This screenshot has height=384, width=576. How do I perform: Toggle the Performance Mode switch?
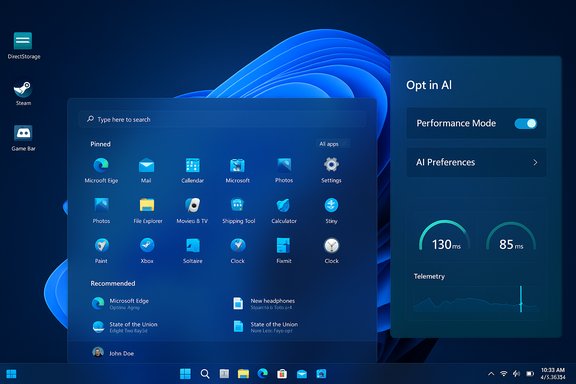point(526,123)
